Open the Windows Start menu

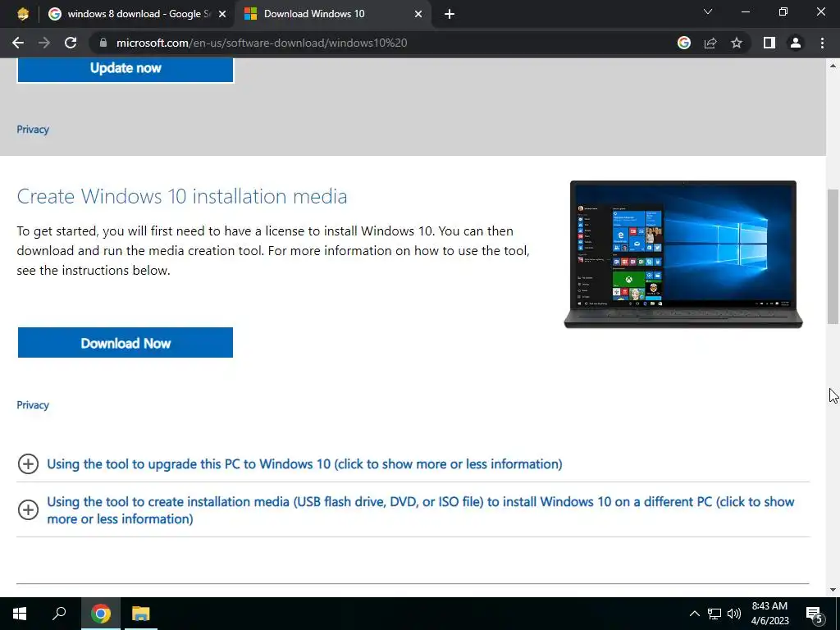coord(20,614)
